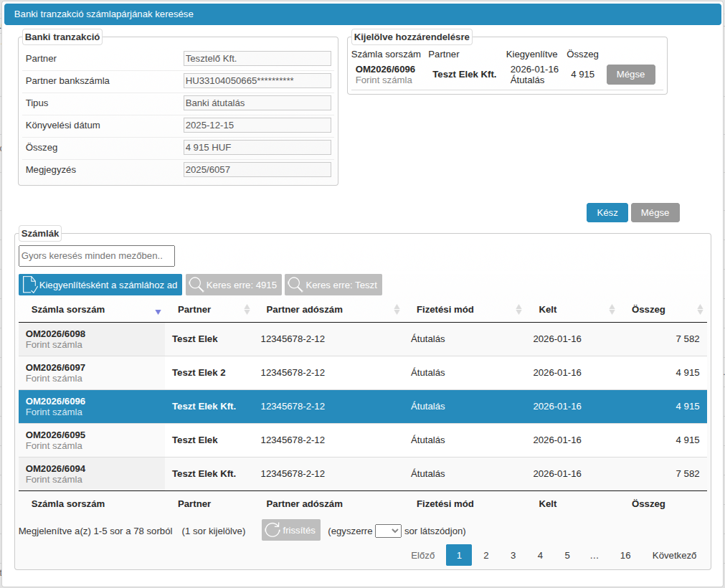Sort by Számla sorszám column arrow
The image size is (725, 588).
(x=158, y=310)
